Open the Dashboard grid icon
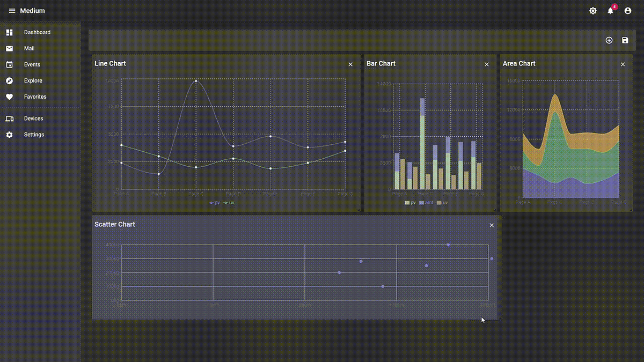This screenshot has width=644, height=362. pyautogui.click(x=9, y=32)
